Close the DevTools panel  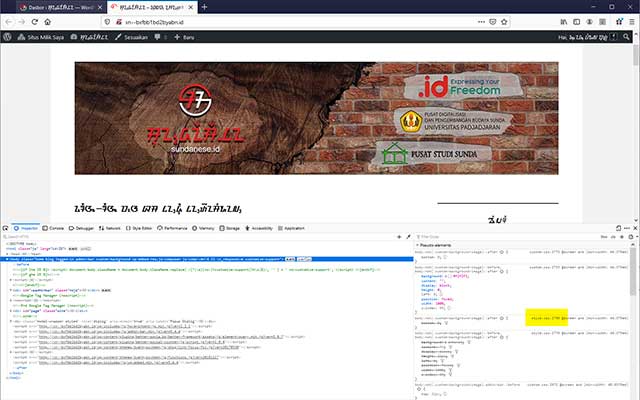635,228
